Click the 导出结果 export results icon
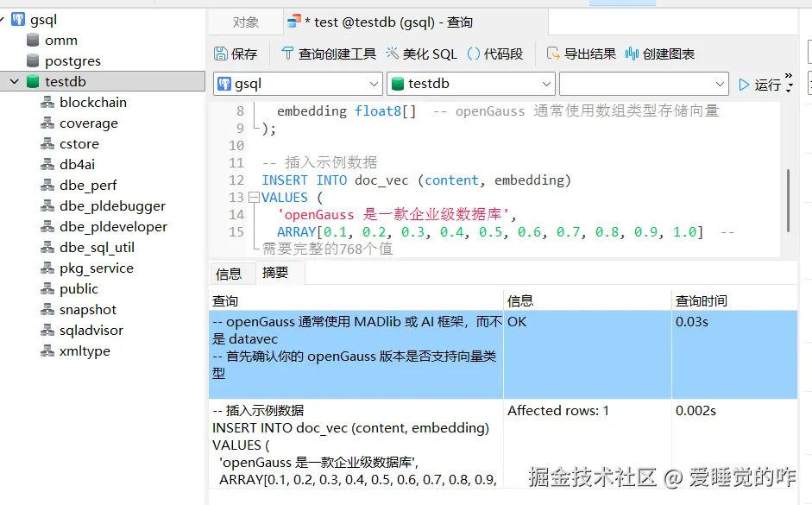 [553, 54]
